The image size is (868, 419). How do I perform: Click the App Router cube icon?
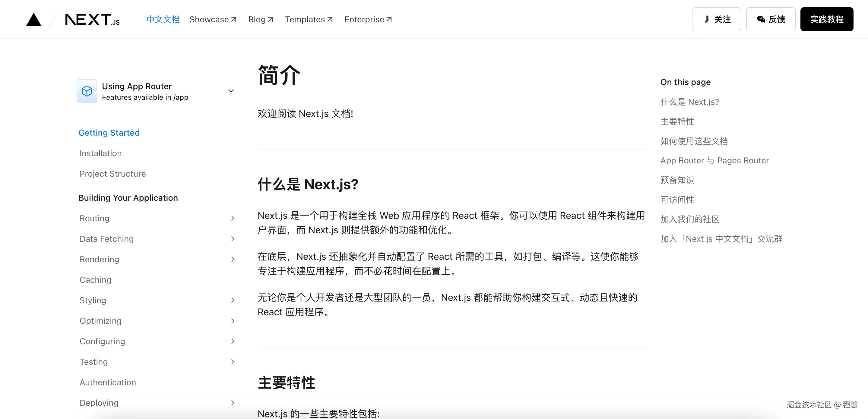pos(87,91)
